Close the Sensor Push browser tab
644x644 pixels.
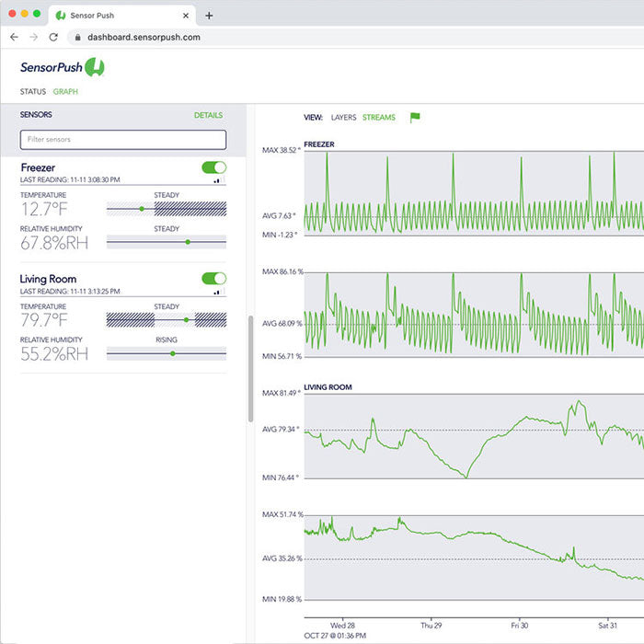point(186,16)
